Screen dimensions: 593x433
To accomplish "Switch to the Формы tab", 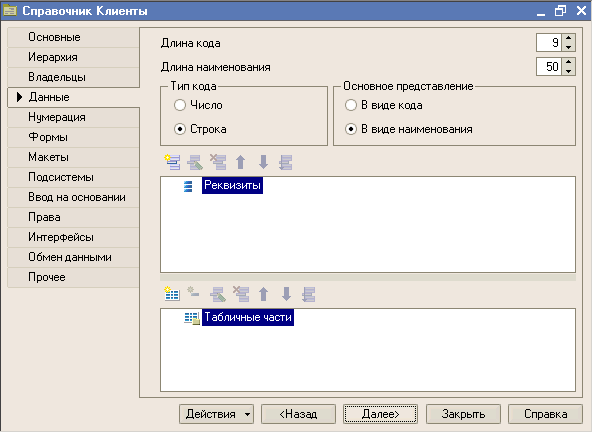I will coord(73,137).
